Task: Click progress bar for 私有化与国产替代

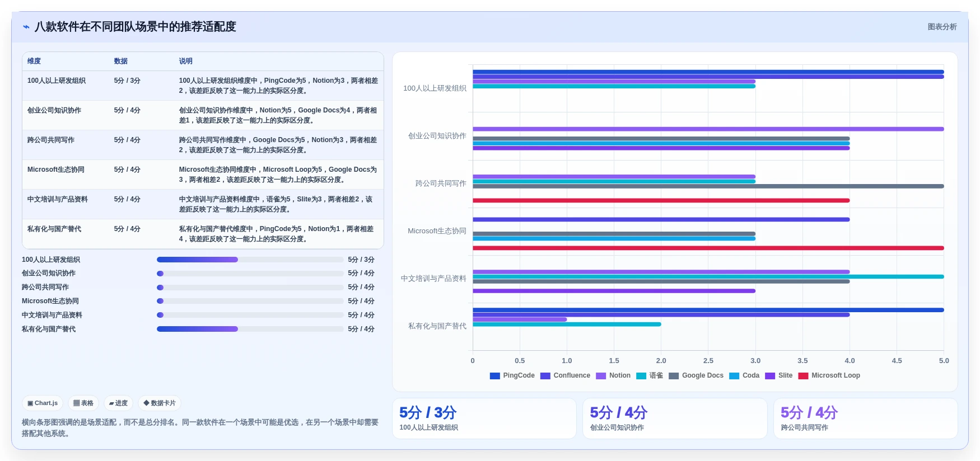Action: (x=250, y=329)
